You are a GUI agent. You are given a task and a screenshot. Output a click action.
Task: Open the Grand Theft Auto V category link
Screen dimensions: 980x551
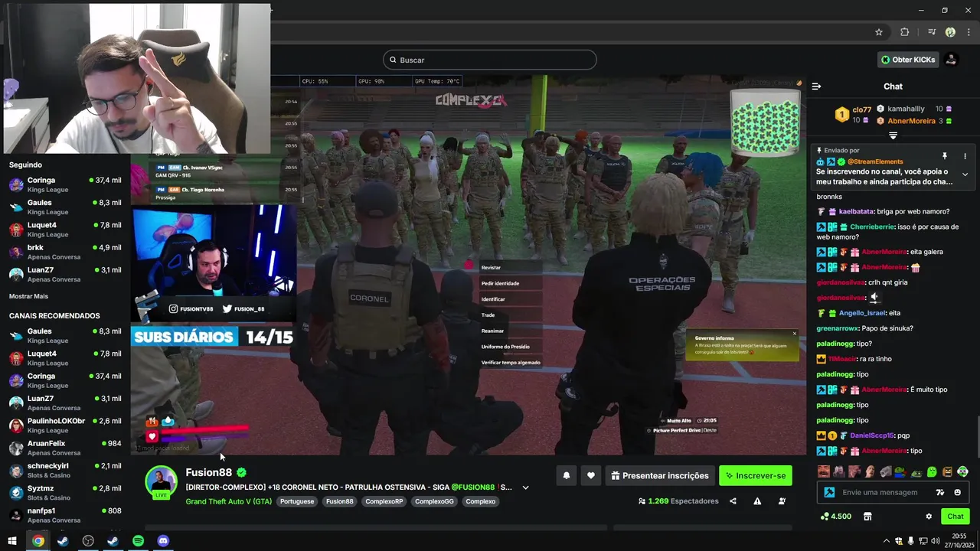point(228,501)
